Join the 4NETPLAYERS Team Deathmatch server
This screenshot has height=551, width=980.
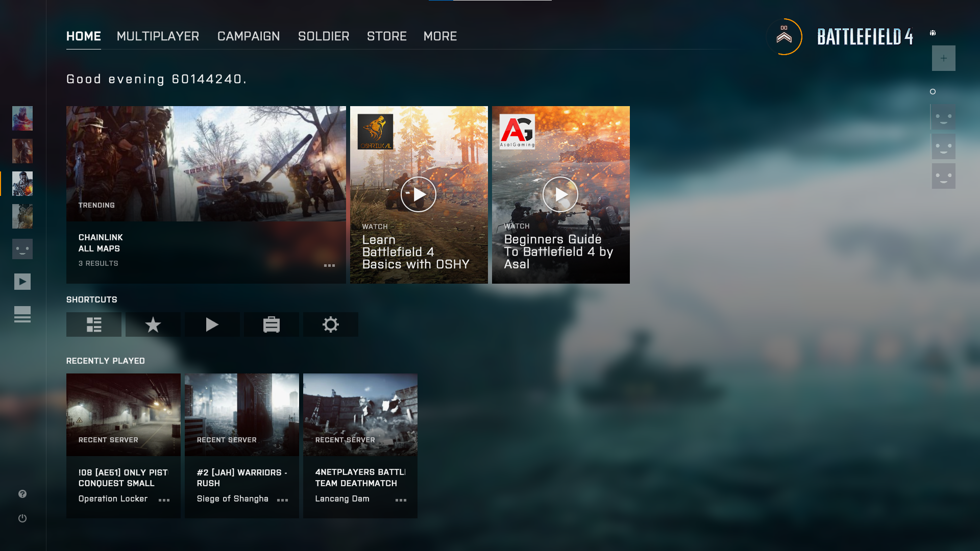[360, 446]
